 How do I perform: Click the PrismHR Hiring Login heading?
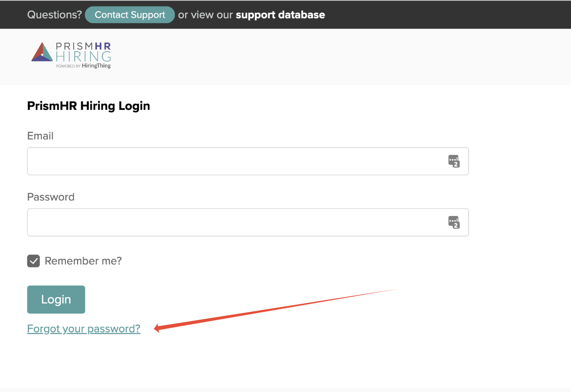[x=88, y=106]
